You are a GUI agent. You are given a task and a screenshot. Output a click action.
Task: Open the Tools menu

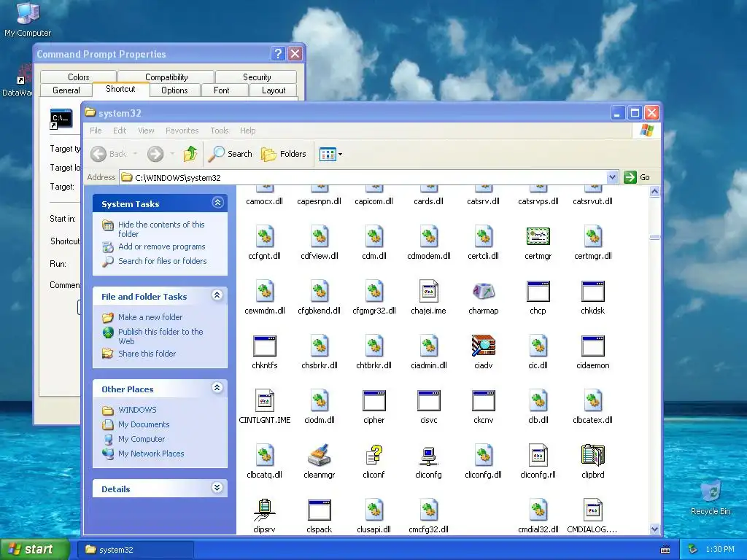[219, 131]
